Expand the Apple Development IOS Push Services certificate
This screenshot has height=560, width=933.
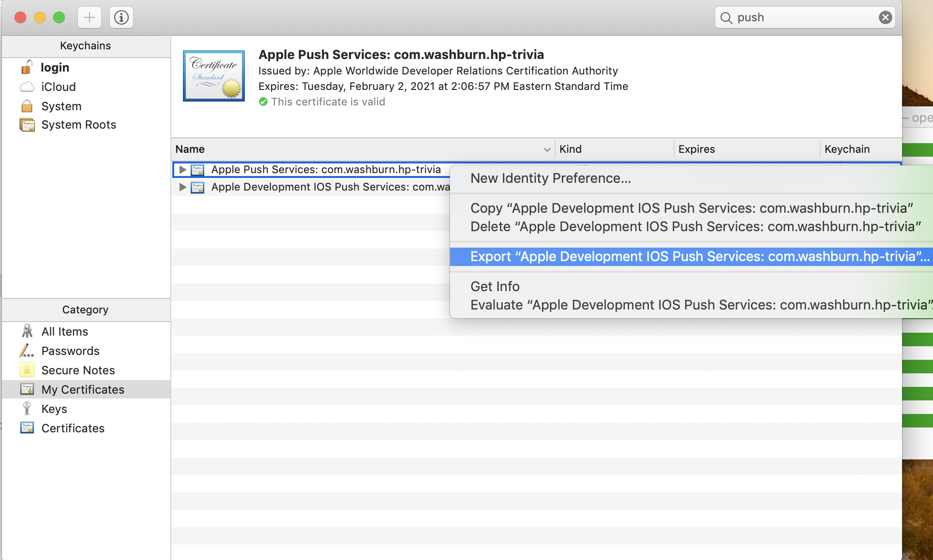tap(182, 188)
